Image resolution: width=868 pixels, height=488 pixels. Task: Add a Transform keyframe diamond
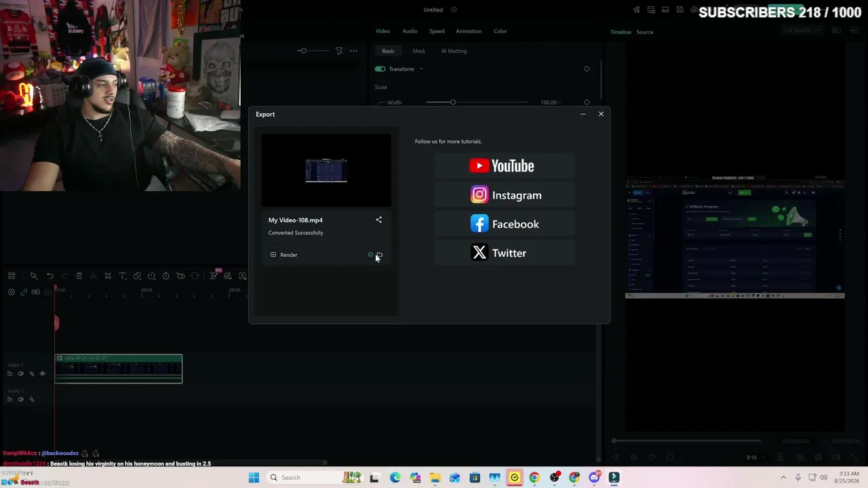[x=587, y=68]
